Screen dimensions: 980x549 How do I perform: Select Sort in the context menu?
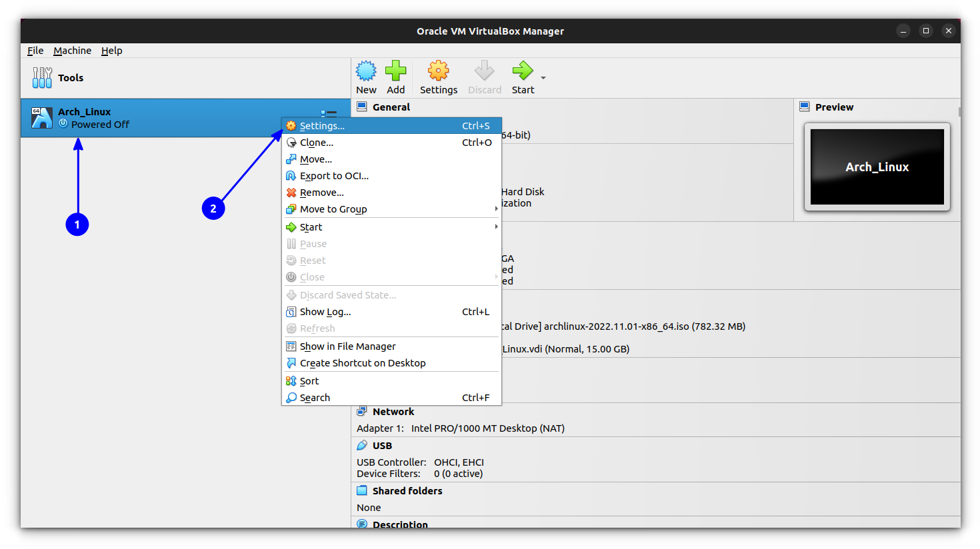coord(391,381)
